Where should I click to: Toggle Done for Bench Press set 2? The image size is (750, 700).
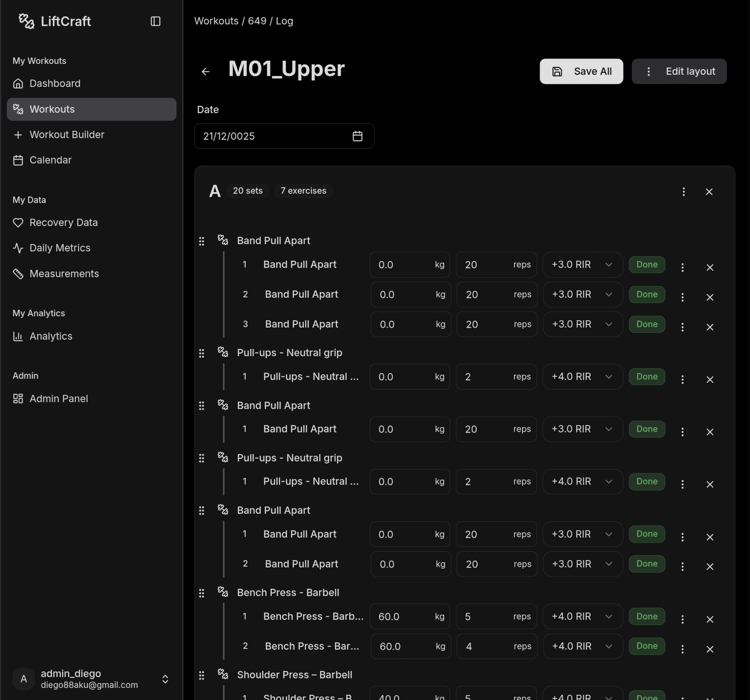tap(646, 646)
